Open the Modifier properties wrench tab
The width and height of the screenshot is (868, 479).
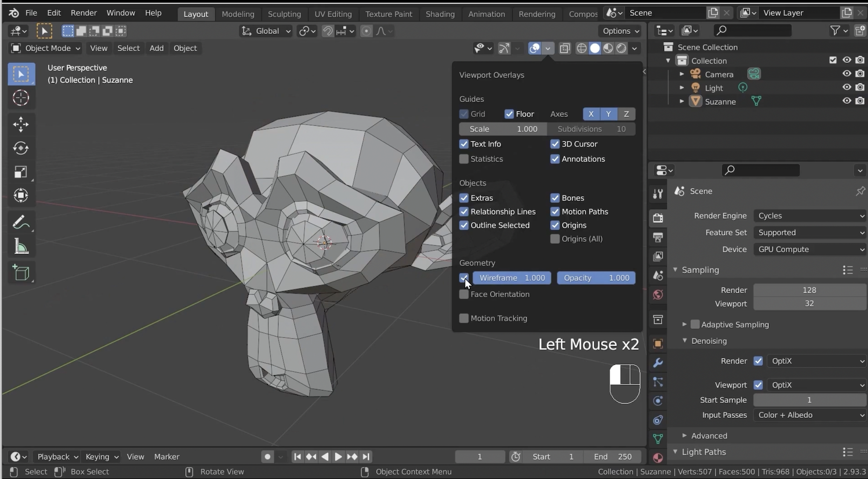point(658,363)
